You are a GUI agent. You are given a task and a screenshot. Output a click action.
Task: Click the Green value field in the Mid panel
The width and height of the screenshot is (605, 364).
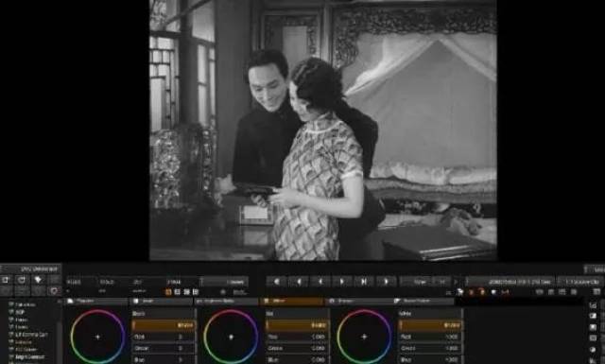(297, 348)
